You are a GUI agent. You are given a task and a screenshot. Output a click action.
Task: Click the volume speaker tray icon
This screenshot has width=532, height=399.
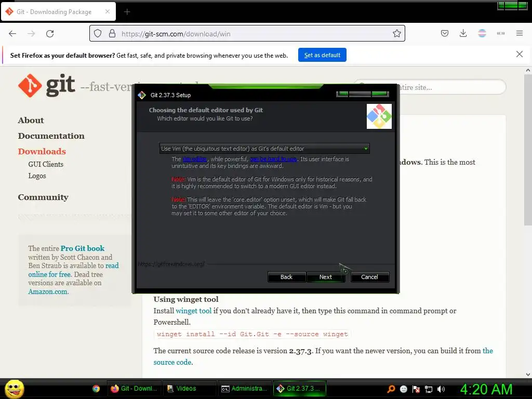tap(441, 389)
